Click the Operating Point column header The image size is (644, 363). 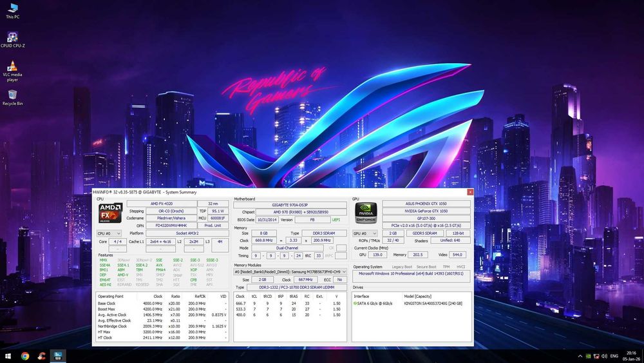111,297
